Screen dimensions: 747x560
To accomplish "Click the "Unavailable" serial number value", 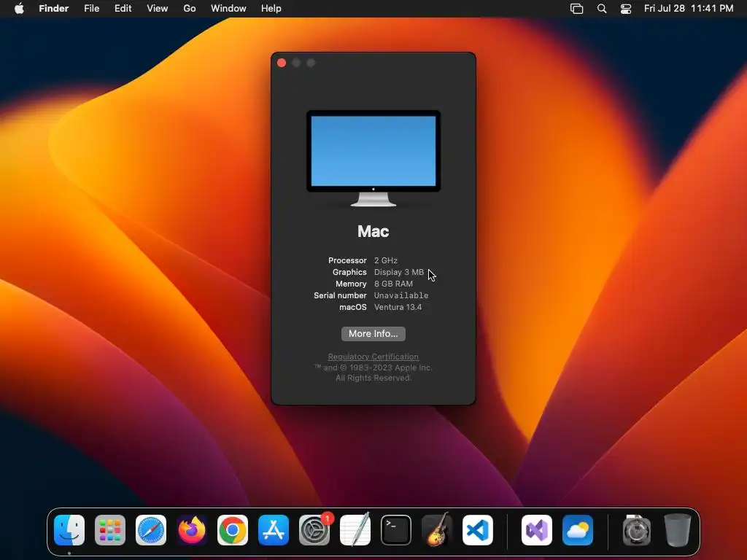I will coord(401,295).
